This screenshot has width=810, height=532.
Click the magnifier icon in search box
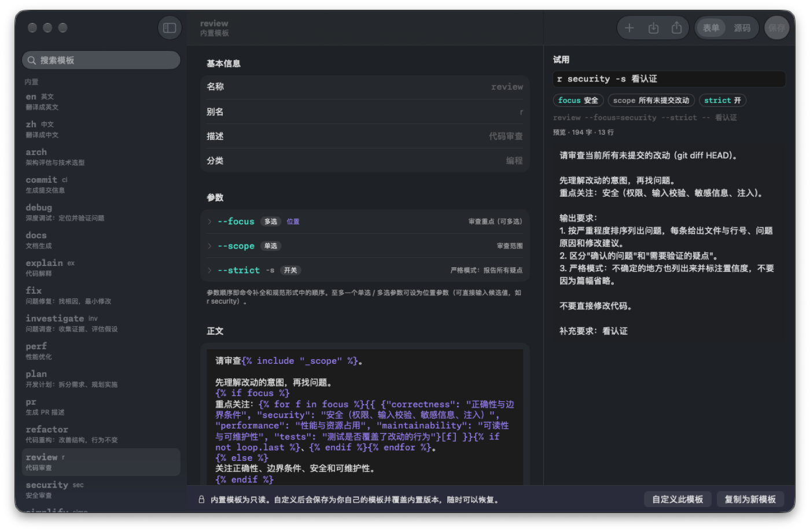pos(32,60)
